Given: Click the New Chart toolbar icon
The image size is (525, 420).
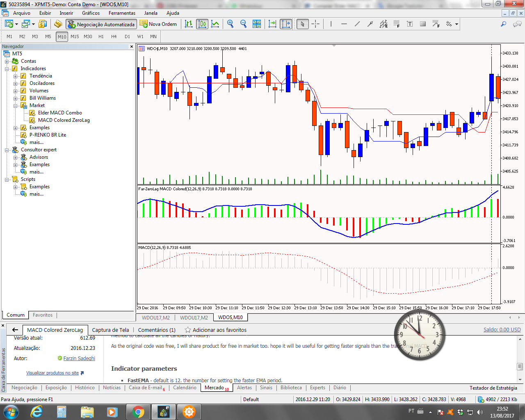Looking at the screenshot, I should [9, 24].
